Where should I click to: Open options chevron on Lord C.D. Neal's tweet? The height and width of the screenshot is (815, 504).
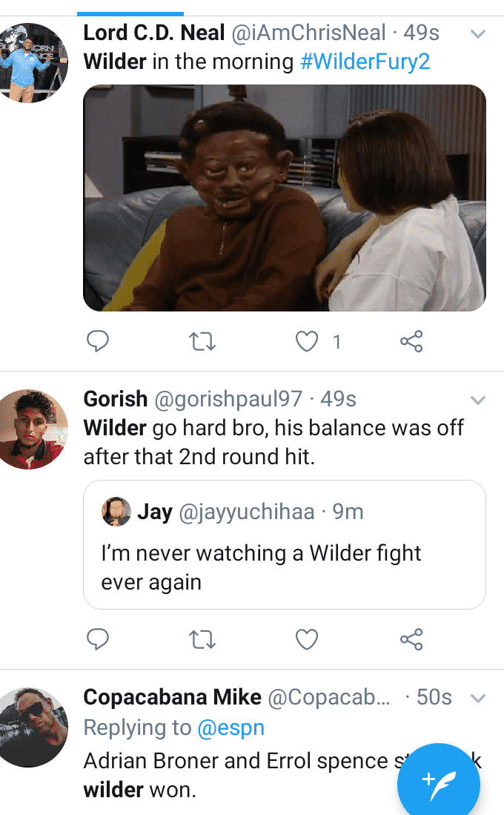(478, 34)
